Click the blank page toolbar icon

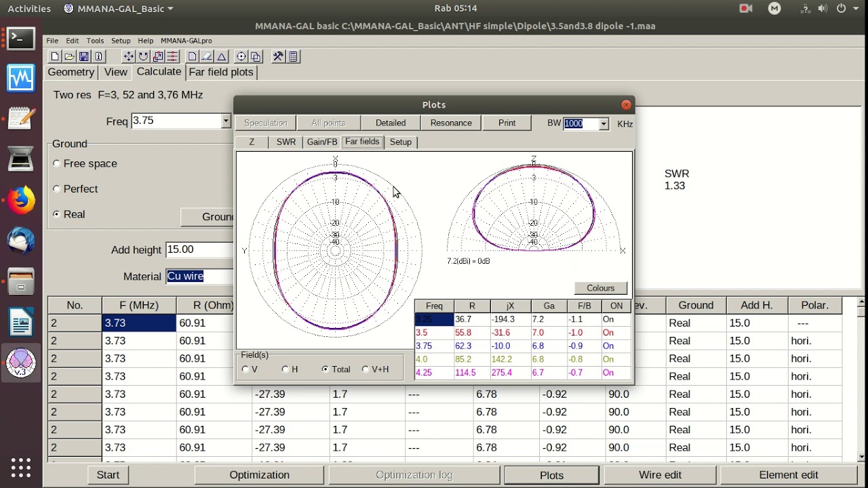click(x=192, y=57)
